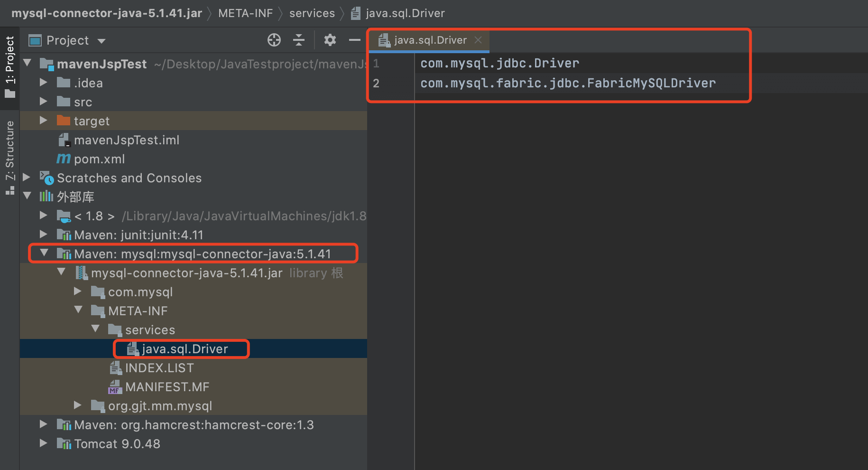Click the MANIFEST.MF file icon

point(115,387)
